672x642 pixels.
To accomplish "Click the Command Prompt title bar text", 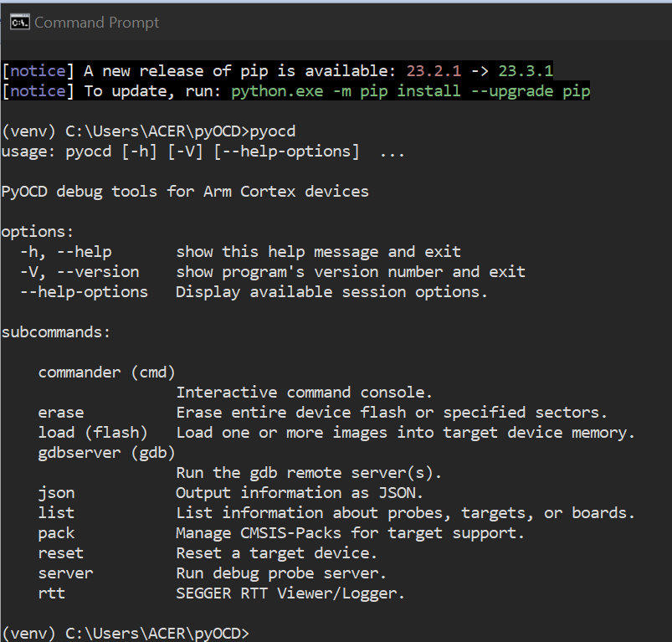I will [96, 23].
